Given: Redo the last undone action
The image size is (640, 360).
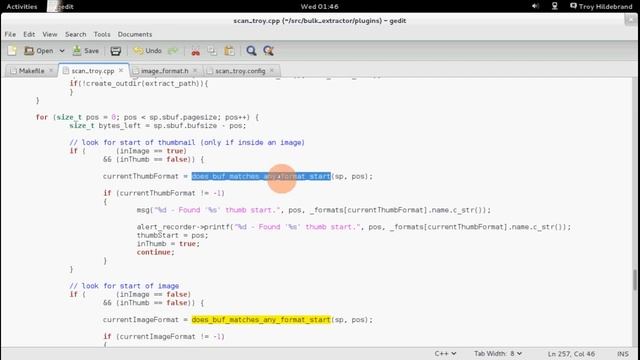Looking at the screenshot, I should [173, 51].
